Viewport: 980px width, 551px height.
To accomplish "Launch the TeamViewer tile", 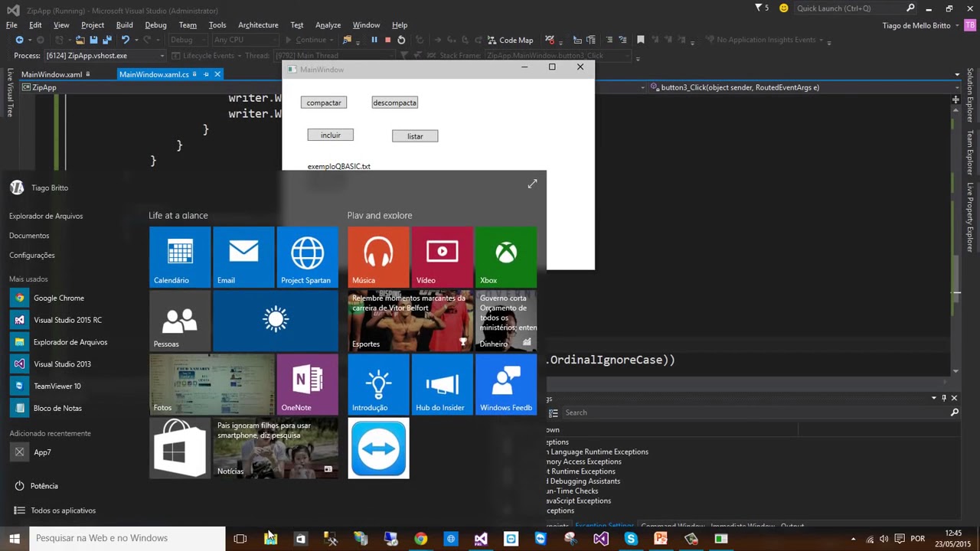I will pyautogui.click(x=378, y=448).
